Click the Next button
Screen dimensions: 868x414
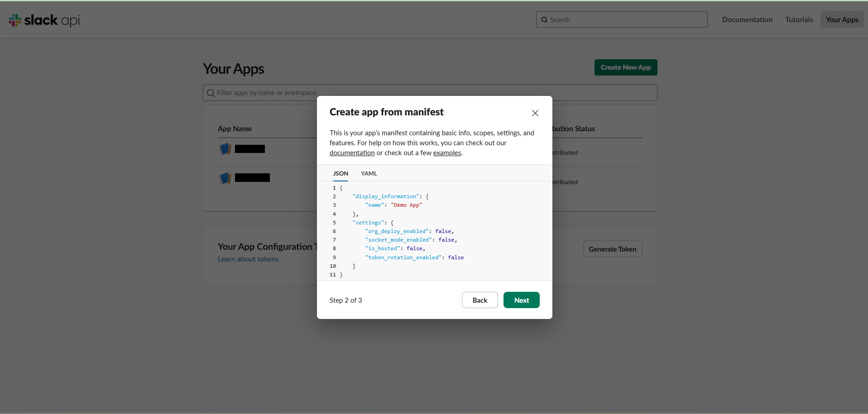(x=521, y=300)
